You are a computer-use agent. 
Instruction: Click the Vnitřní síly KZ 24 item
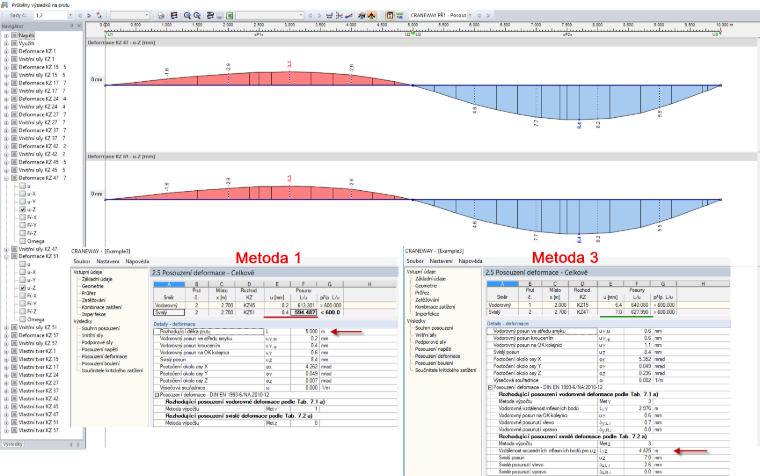point(38,107)
